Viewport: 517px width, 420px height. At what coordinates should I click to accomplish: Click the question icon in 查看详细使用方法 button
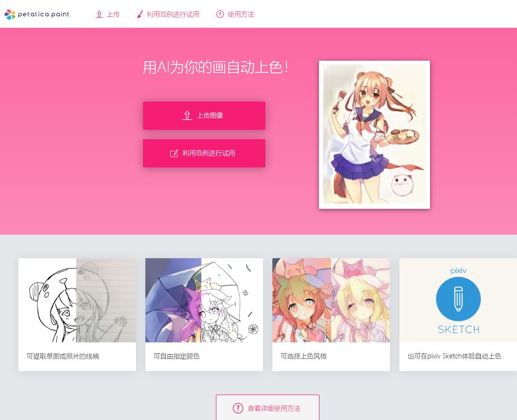tap(238, 408)
